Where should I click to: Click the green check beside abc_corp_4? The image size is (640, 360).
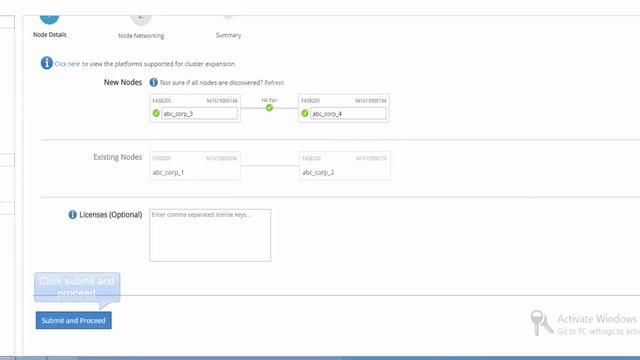click(304, 113)
